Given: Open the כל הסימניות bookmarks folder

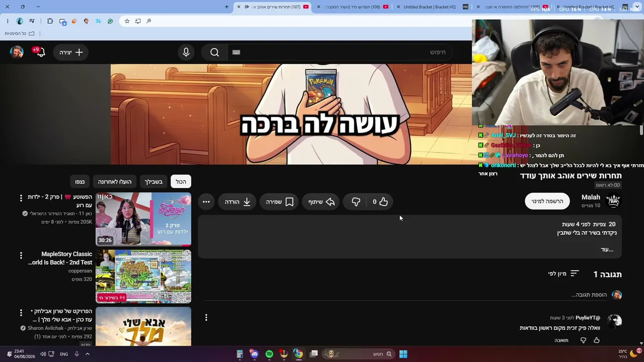Looking at the screenshot, I should 20,33.
